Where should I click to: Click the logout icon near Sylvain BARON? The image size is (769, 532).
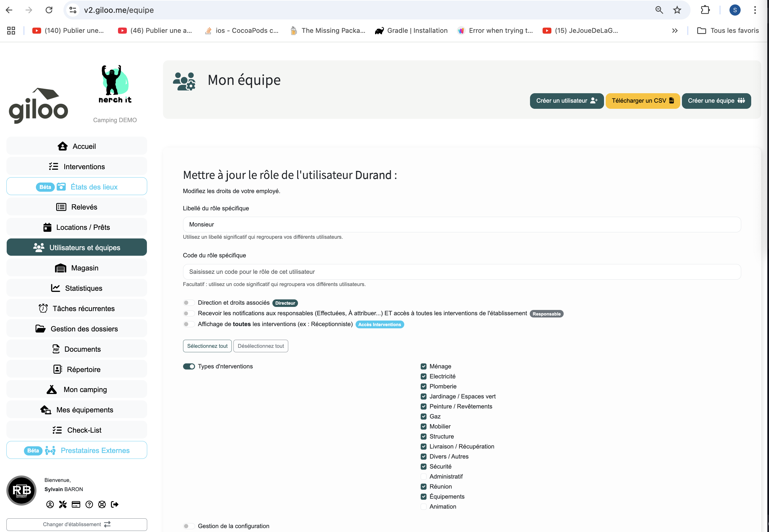pyautogui.click(x=115, y=504)
